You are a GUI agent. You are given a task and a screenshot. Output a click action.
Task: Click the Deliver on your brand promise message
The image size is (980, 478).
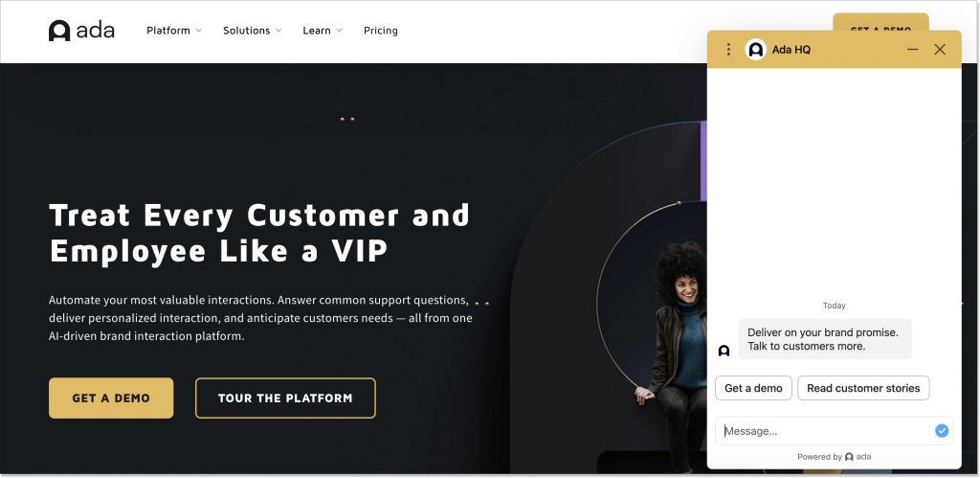click(x=824, y=339)
